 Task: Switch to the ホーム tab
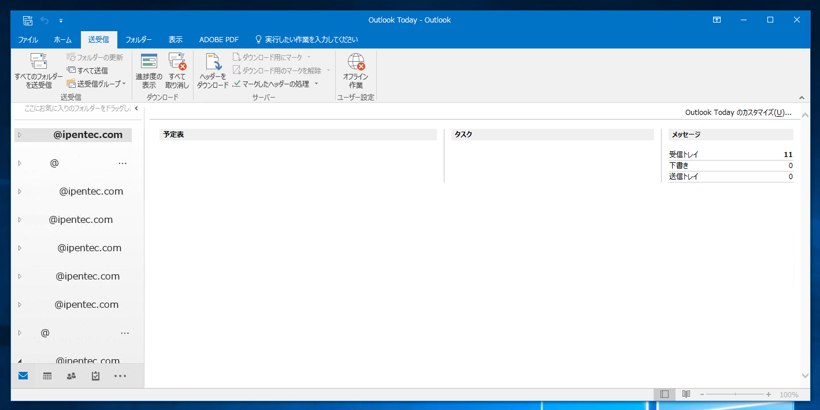coord(63,40)
